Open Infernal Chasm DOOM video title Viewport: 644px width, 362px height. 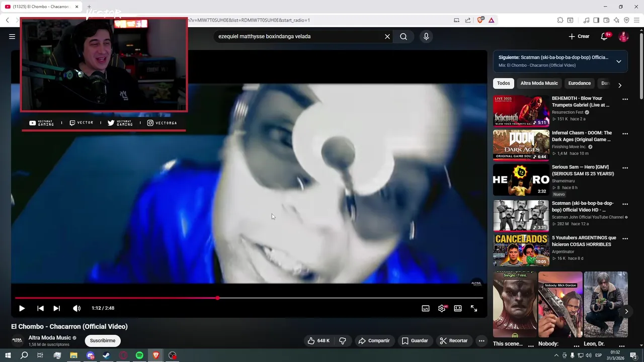click(582, 136)
